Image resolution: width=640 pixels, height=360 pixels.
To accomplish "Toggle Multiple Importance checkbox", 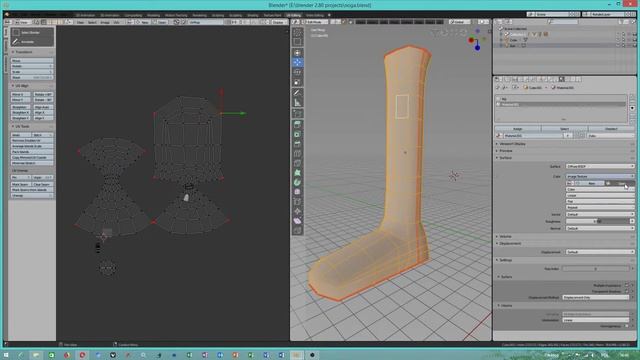I will 627,285.
